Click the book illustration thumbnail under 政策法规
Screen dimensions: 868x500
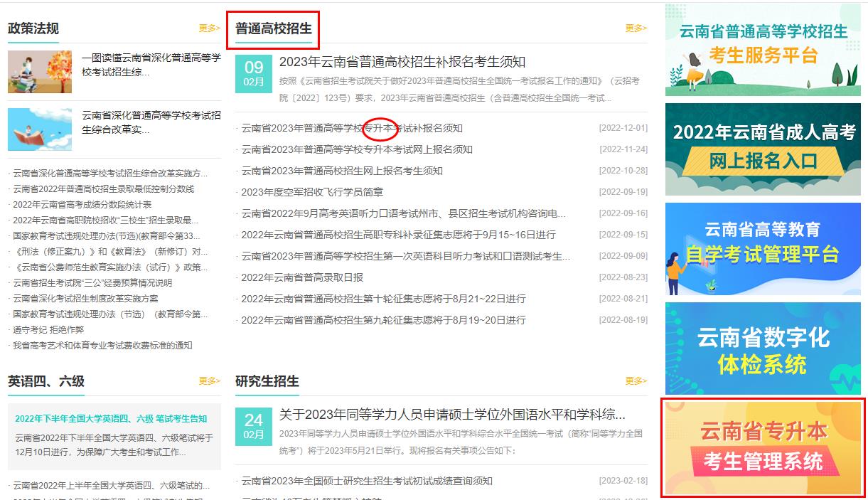[x=40, y=129]
